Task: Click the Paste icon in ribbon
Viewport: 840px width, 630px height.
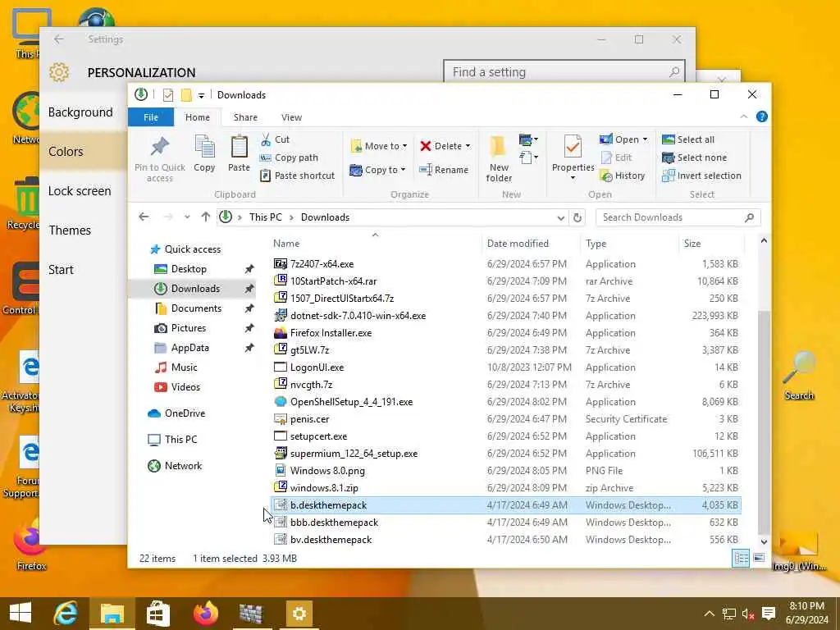Action: click(239, 153)
